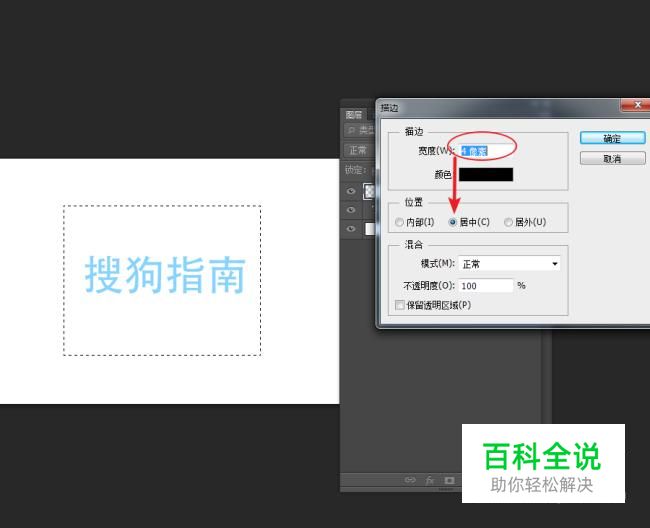Toggle visibility of the middle layer
Screen dimensions: 650x528
point(351,210)
